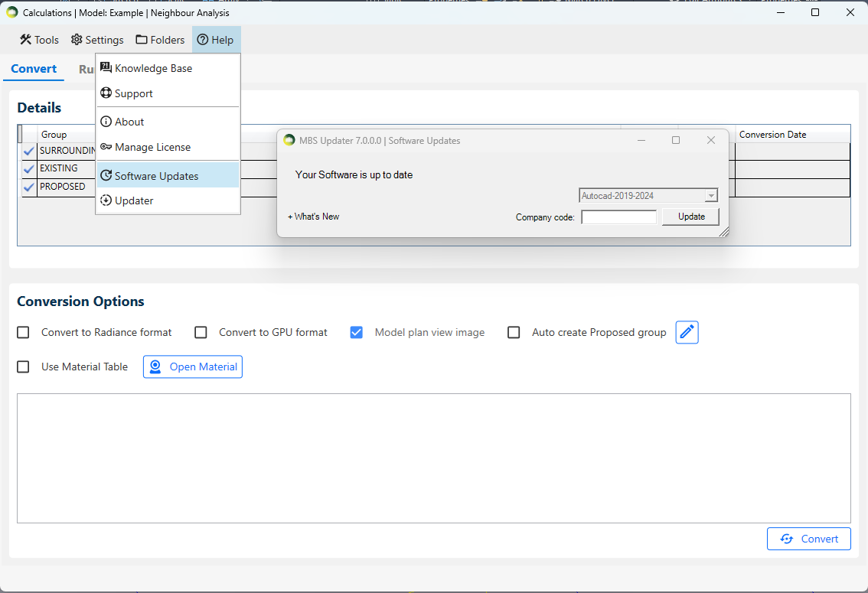The image size is (868, 593).
Task: Open the Folders menu
Action: click(x=160, y=40)
